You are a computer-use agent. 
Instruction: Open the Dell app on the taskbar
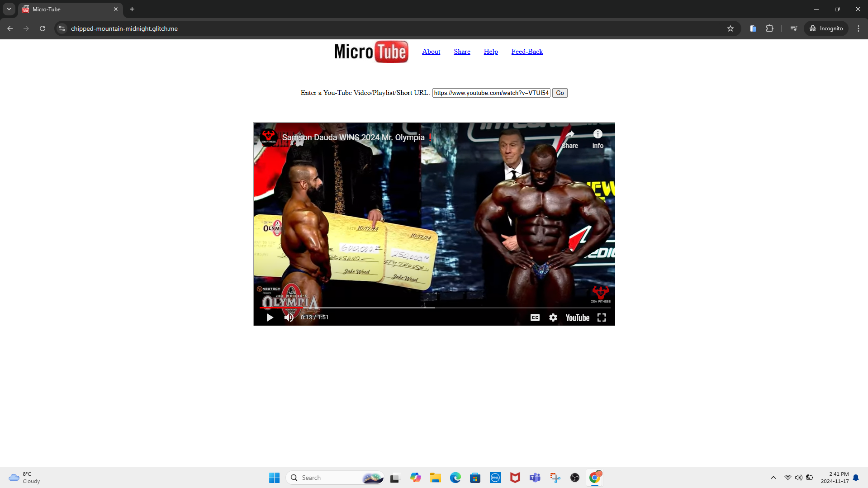point(495,478)
